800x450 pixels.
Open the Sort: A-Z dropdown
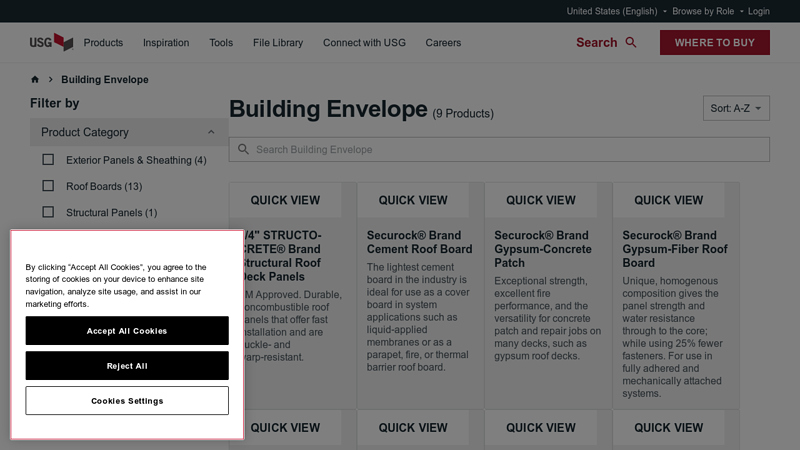pos(736,108)
